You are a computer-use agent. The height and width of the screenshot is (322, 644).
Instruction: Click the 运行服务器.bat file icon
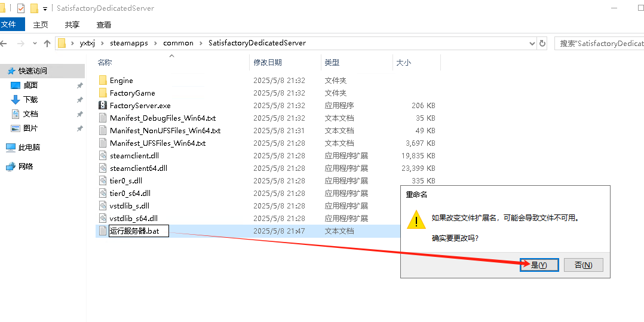pos(103,231)
